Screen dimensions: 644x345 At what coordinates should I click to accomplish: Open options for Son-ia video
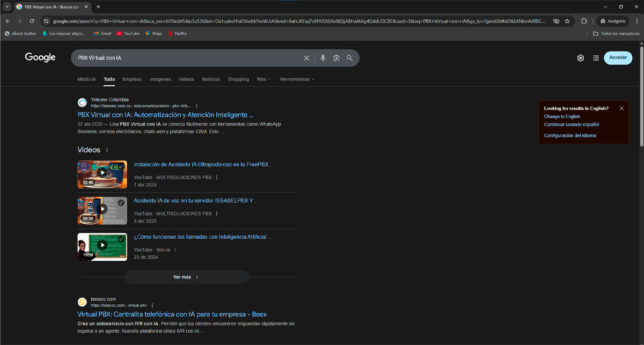pos(175,250)
